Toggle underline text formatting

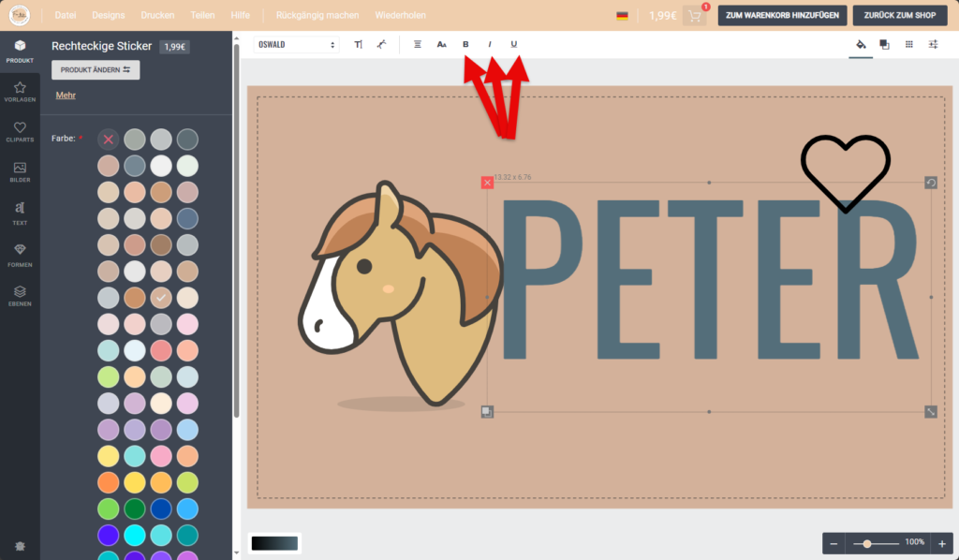pos(513,45)
